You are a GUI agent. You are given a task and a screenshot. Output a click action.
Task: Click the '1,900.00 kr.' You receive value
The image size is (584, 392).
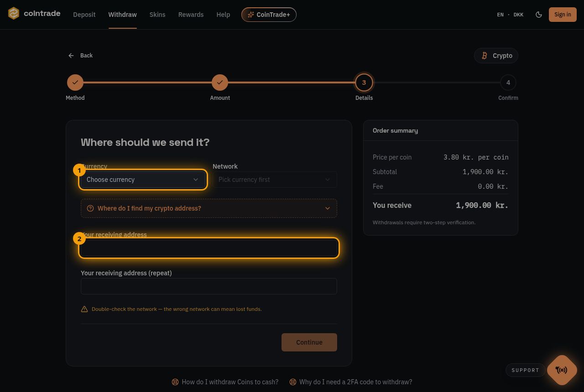[x=482, y=205]
